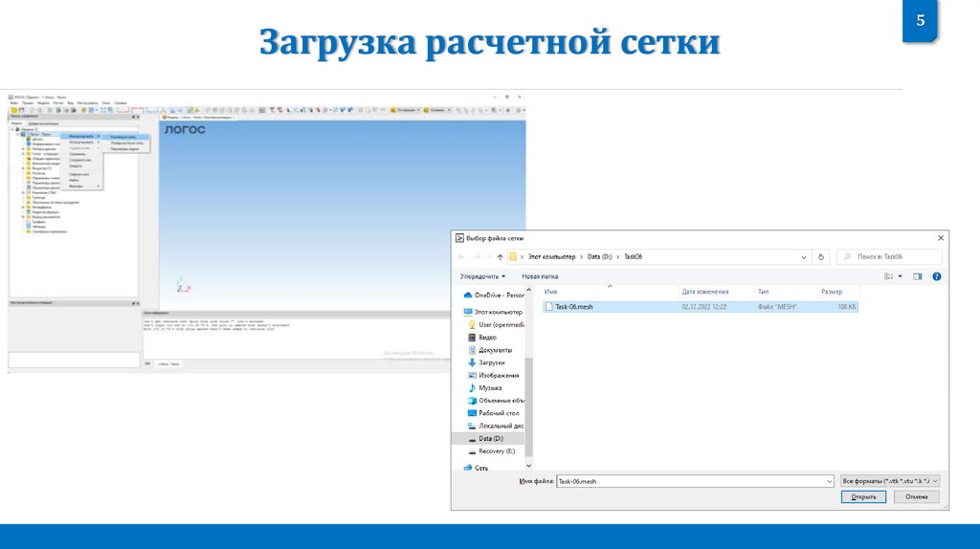The image size is (980, 549).
Task: Sort by Имя column header
Action: (610, 292)
